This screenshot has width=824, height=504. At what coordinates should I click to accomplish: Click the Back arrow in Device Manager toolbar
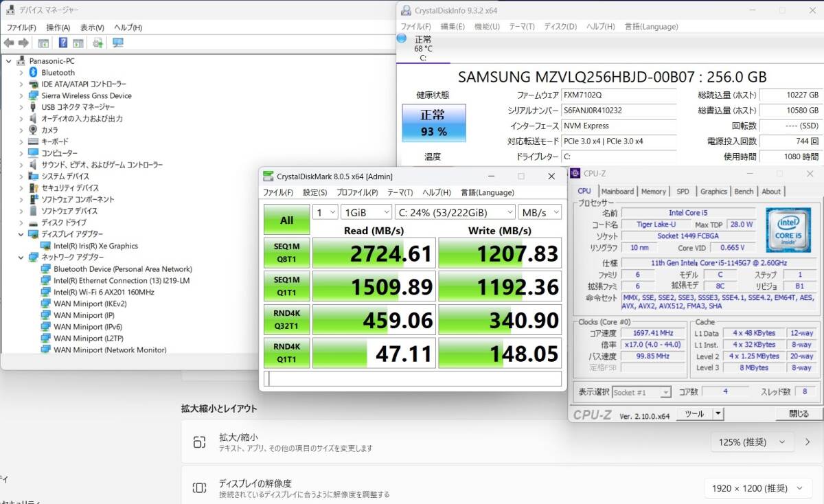9,43
